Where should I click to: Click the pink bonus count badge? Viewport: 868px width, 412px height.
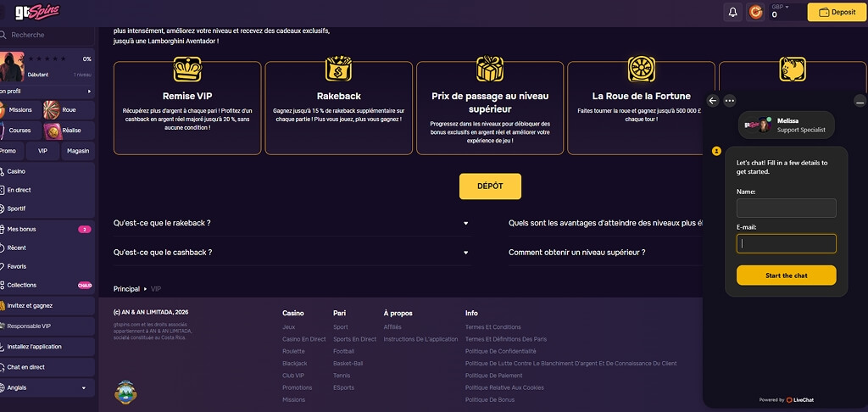(85, 229)
